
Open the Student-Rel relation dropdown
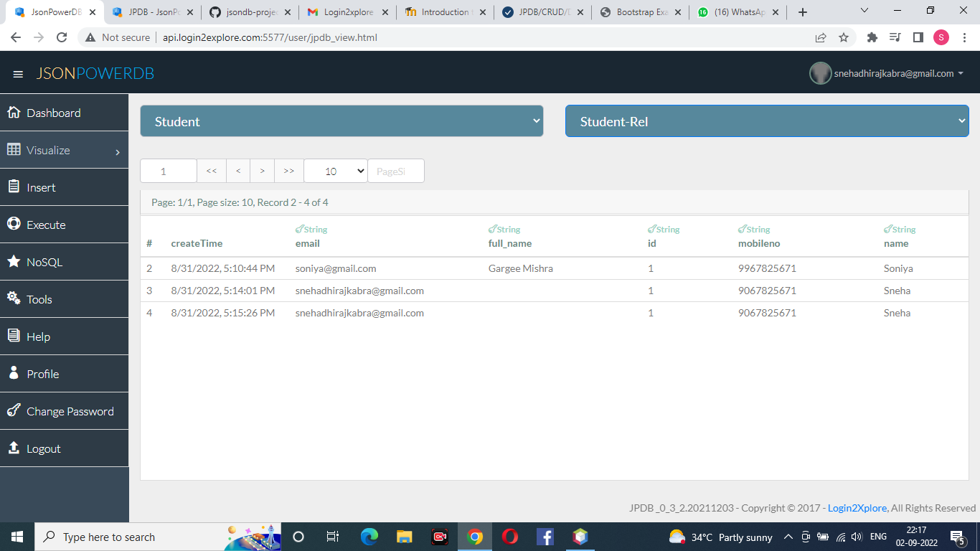[x=767, y=121]
